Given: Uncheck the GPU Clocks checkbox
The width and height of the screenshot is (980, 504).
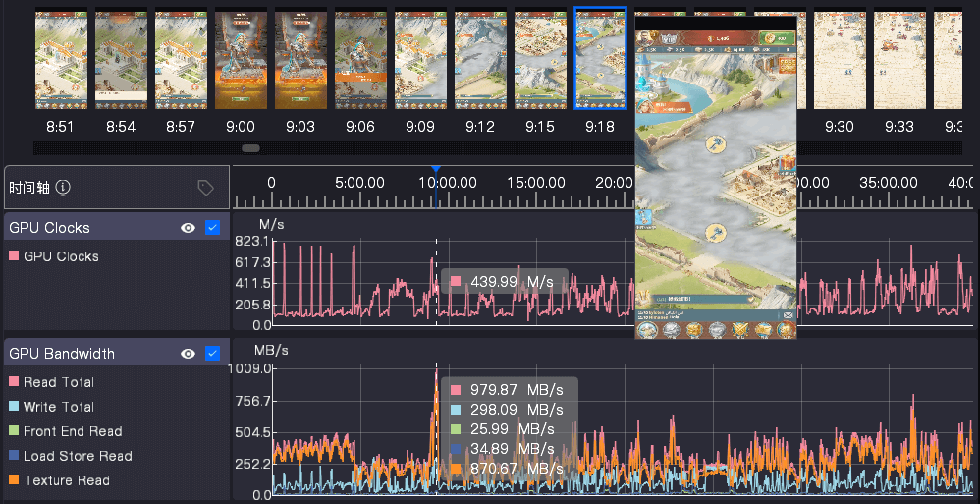Looking at the screenshot, I should tap(212, 228).
